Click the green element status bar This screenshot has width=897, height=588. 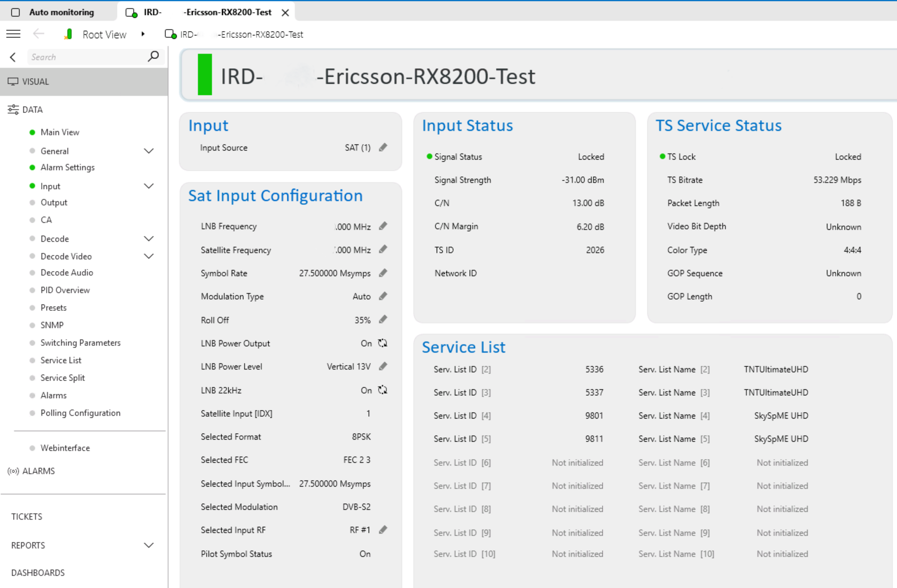(x=204, y=74)
